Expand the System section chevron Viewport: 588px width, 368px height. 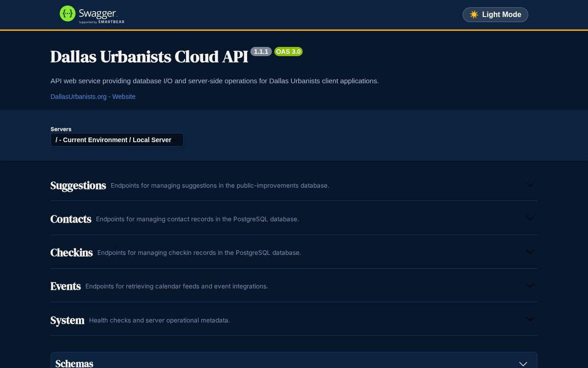point(530,319)
